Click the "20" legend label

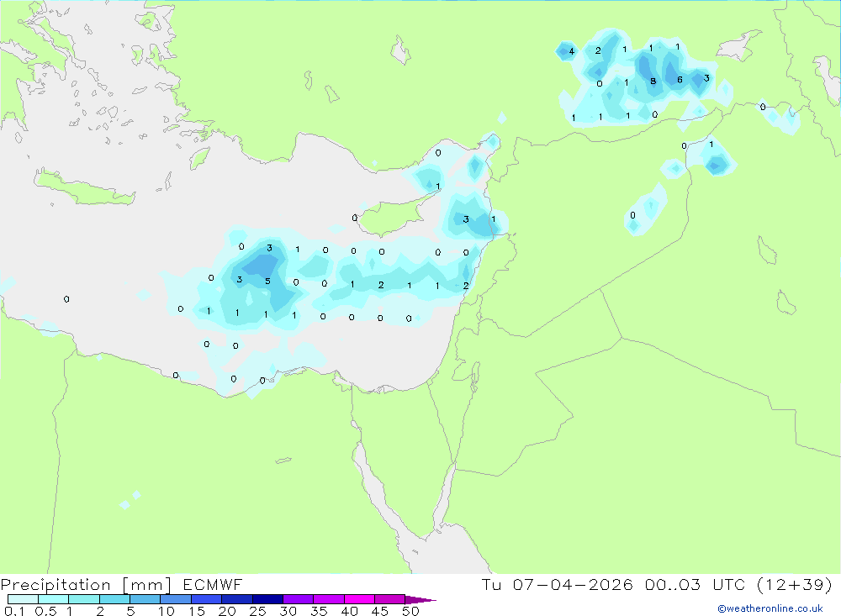227,611
